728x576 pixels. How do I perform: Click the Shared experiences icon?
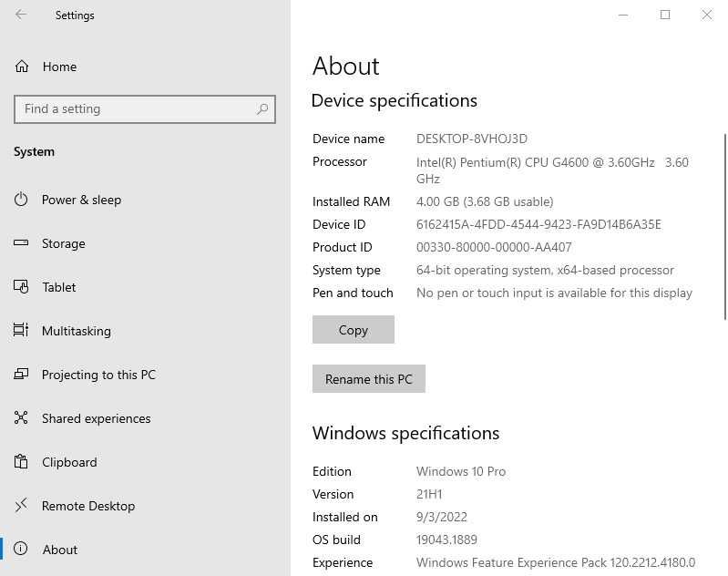[x=22, y=418]
